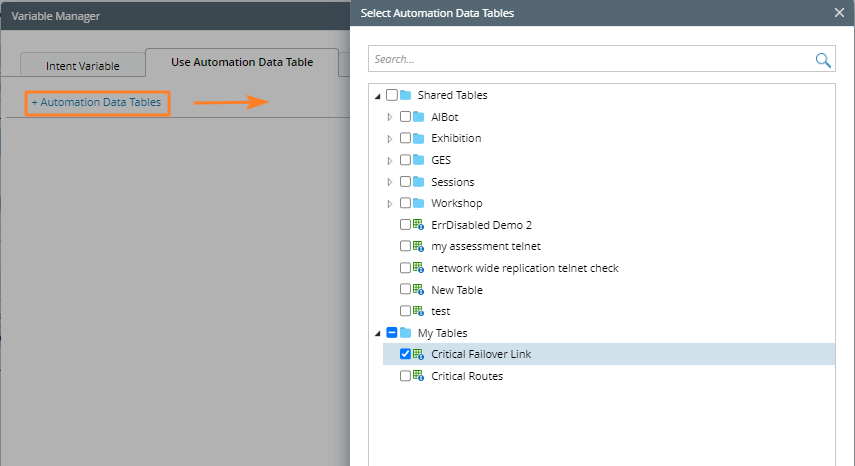Click the Critical Routes table icon
The image size is (855, 466).
[419, 376]
